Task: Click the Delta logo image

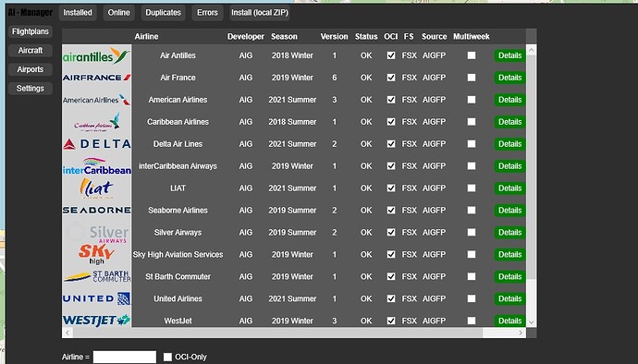Action: (x=96, y=143)
